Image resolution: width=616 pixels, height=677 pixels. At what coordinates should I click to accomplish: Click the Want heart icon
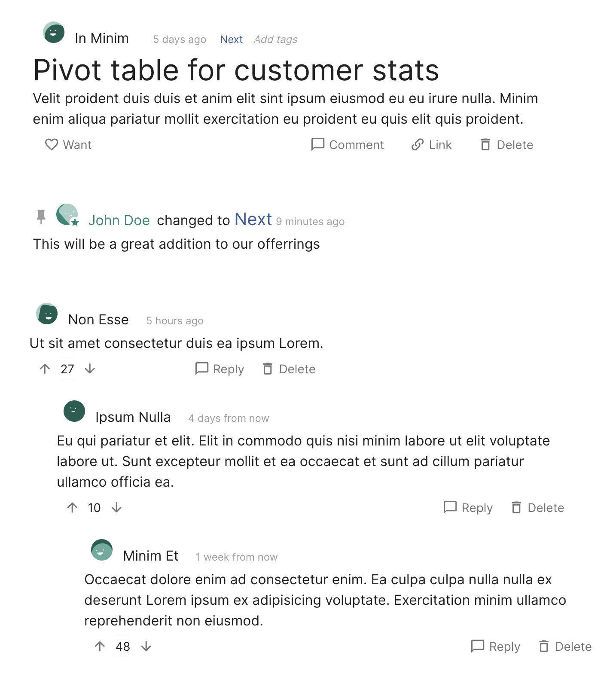tap(52, 145)
